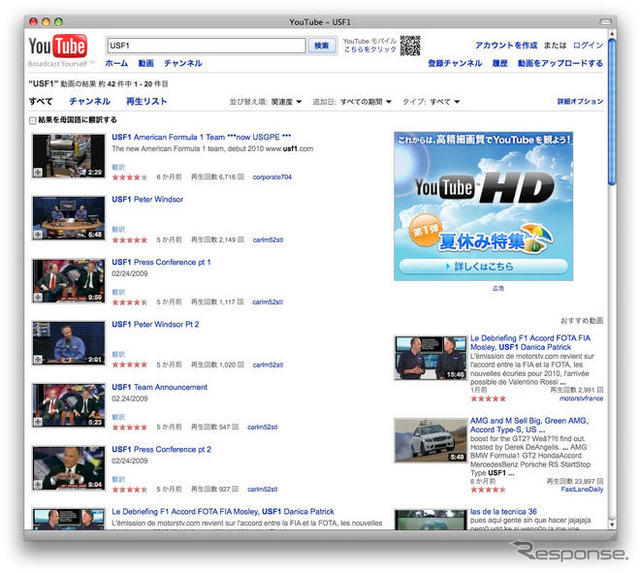Open title USF1 Press Conference pt 1
Viewport: 640px width, 573px height.
tap(161, 262)
